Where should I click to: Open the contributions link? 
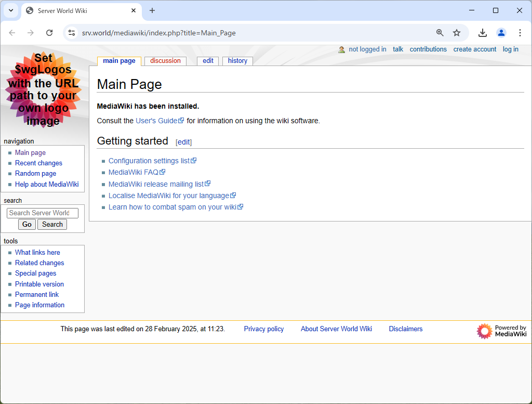tap(428, 49)
